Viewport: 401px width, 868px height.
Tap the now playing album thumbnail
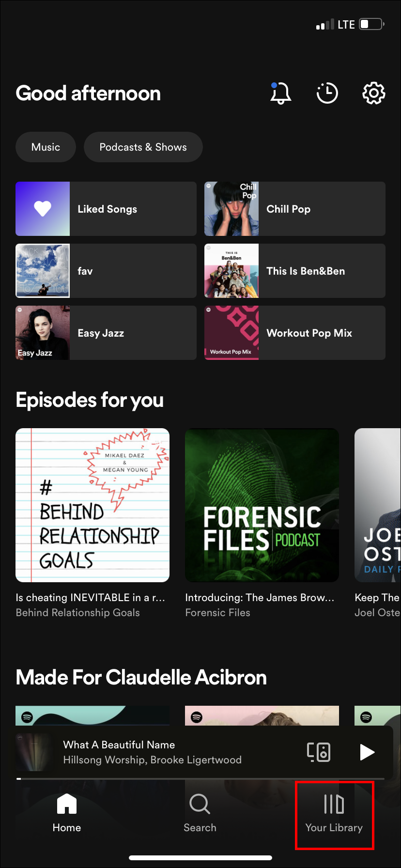coord(35,752)
